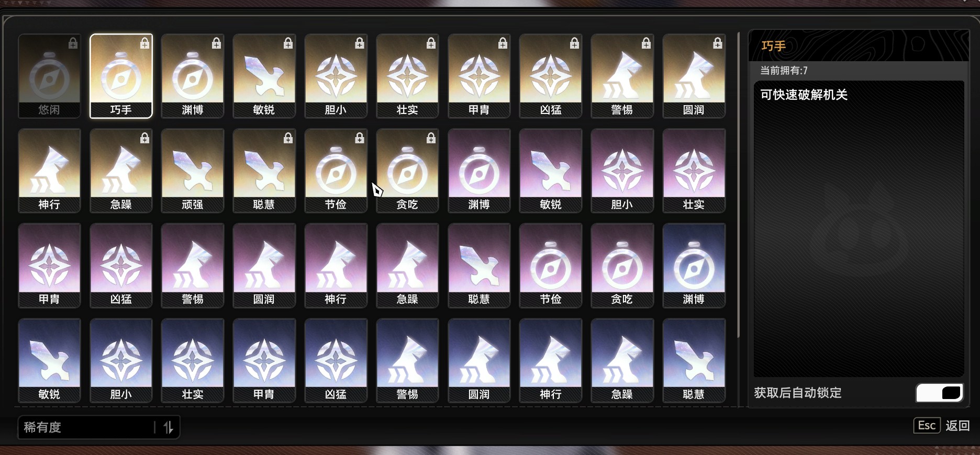Select the grayed-out 悠闲 trait card
The width and height of the screenshot is (980, 455).
coord(49,76)
